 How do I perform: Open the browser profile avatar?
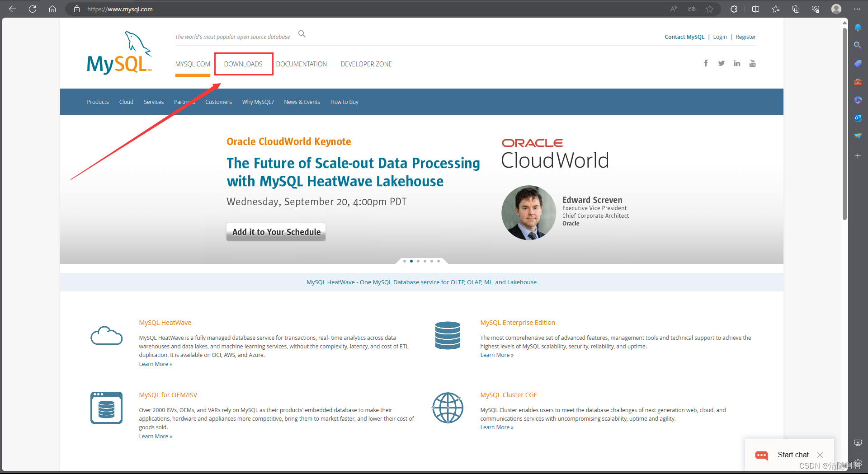[836, 9]
